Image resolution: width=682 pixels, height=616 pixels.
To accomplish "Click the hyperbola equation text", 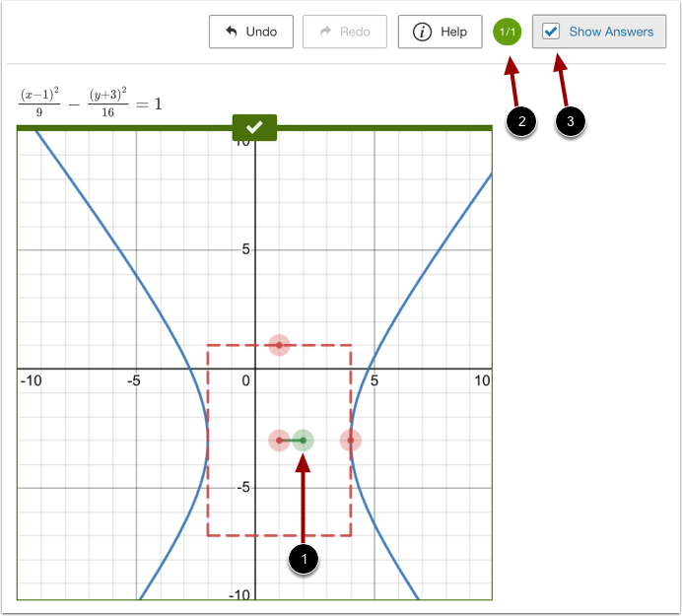I will point(91,103).
